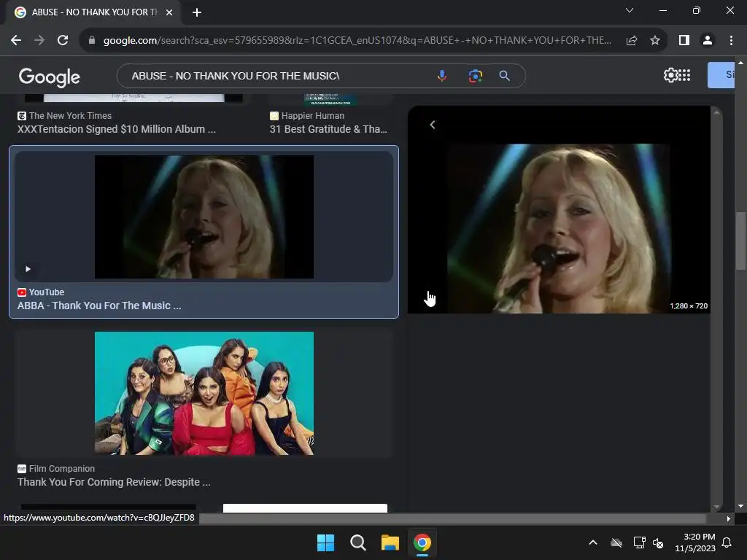Open Google quick settings gear
Screen dimensions: 747x560
pos(670,75)
